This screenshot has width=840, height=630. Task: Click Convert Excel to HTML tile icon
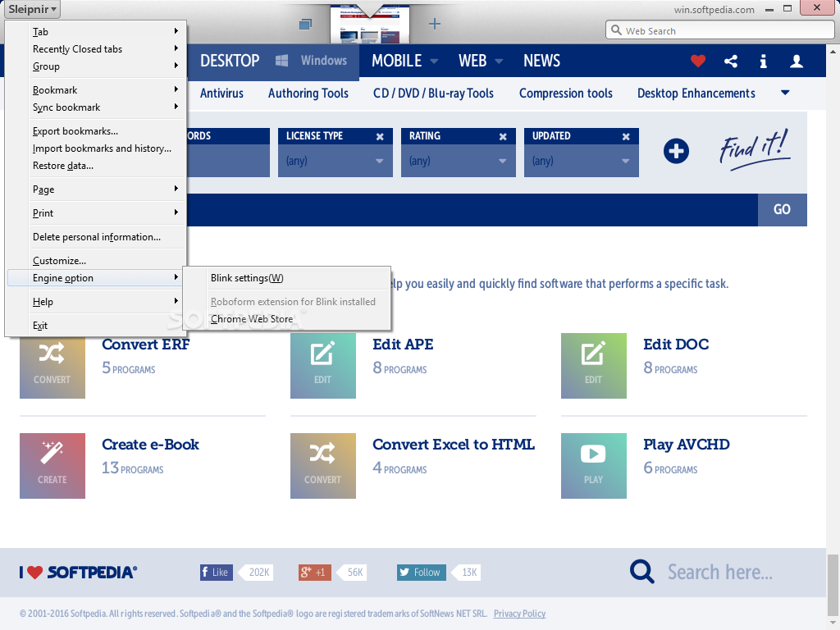click(323, 466)
